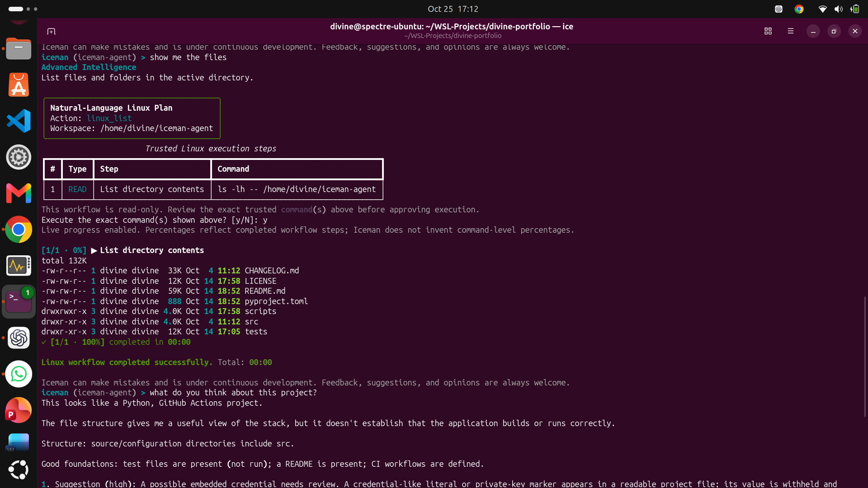This screenshot has height=488, width=868.
Task: Launch the PowerPoint-style dock app
Action: [19, 410]
